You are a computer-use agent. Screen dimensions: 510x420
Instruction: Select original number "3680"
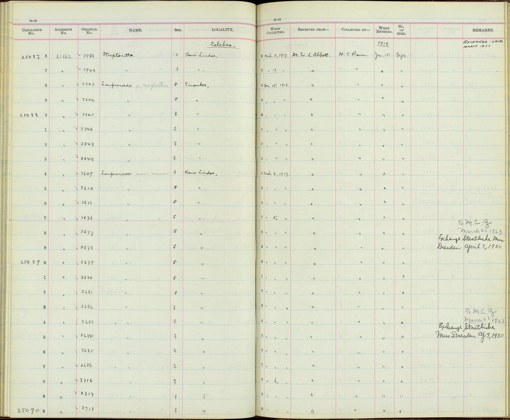(87, 278)
